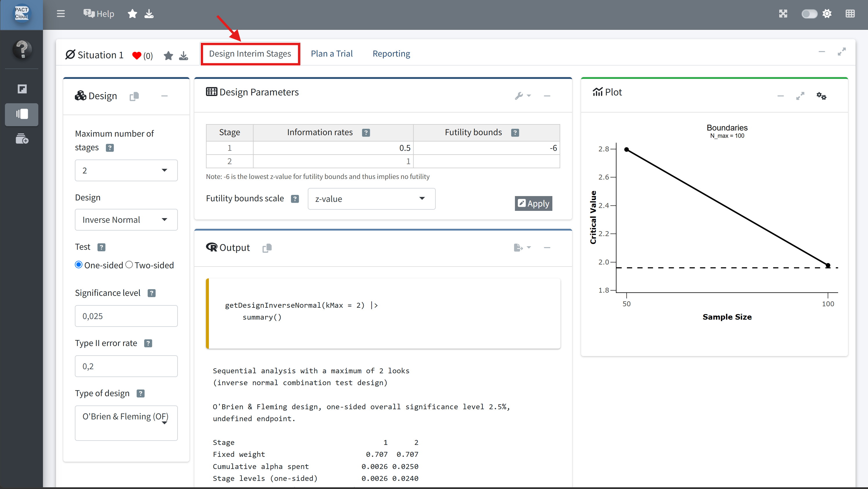Click the star favorite icon in top bar
The height and width of the screenshot is (489, 868).
[x=132, y=14]
